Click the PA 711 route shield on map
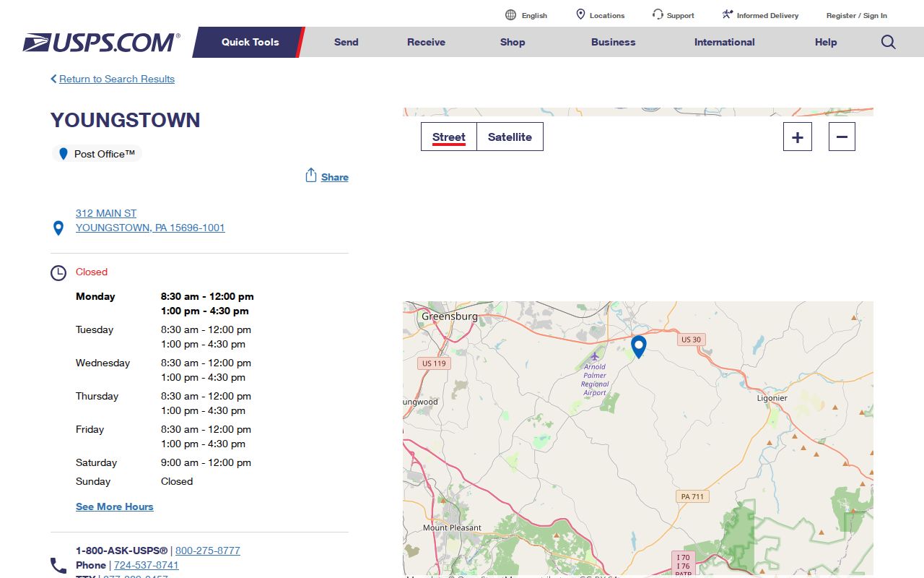Viewport: 924px width, 578px height. [692, 496]
